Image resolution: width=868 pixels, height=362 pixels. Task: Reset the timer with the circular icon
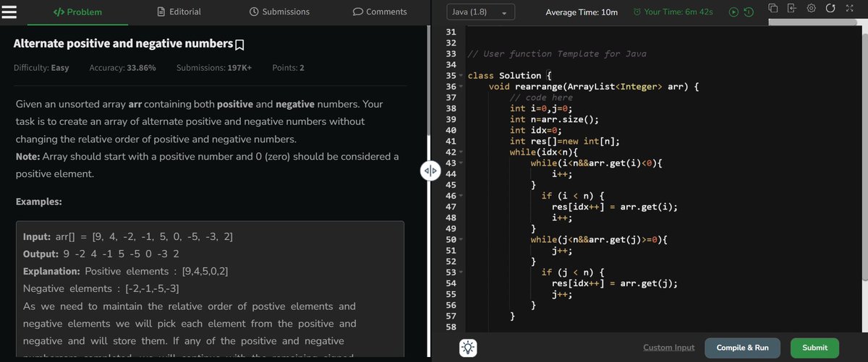point(749,12)
